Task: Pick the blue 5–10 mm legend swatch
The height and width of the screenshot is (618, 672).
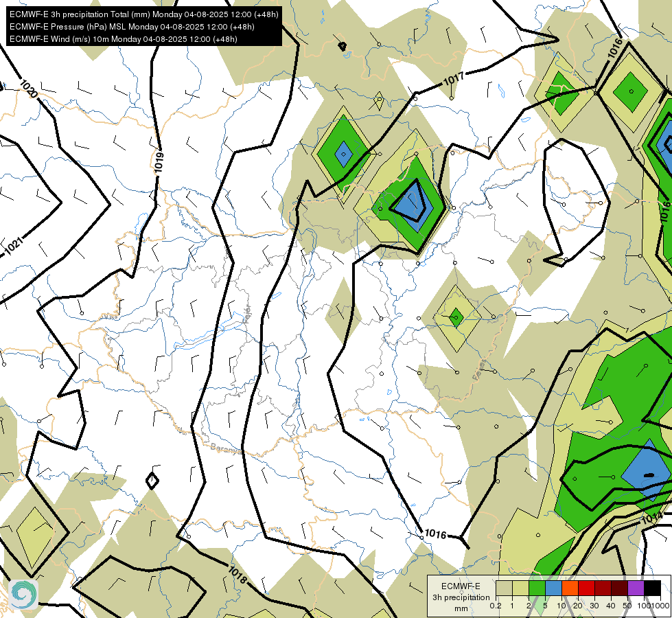Action: pos(553,588)
